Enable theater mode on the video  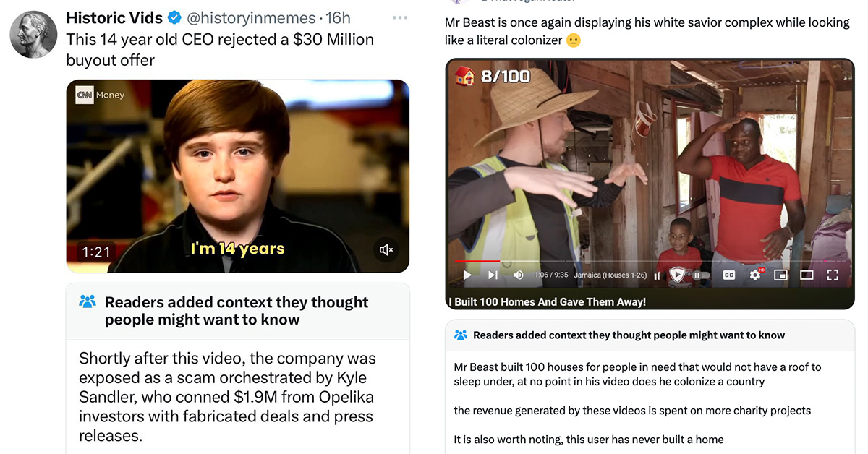coord(807,275)
